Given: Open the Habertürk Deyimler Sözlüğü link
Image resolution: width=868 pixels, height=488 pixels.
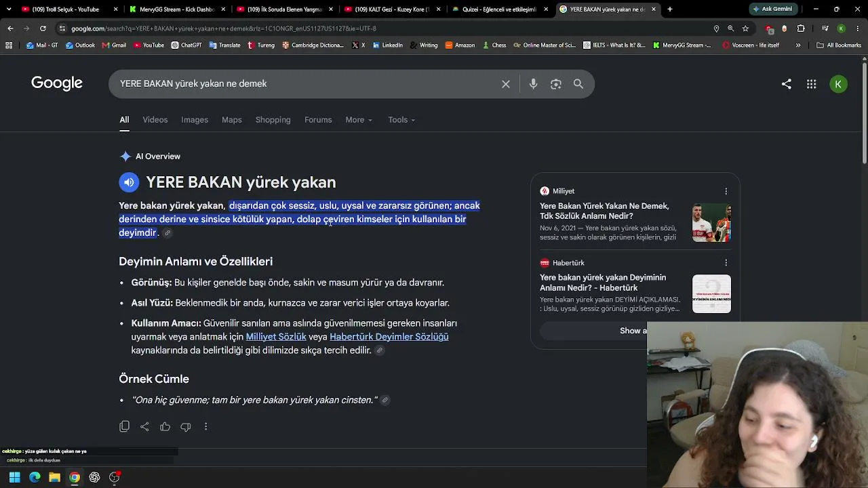Looking at the screenshot, I should tap(389, 337).
